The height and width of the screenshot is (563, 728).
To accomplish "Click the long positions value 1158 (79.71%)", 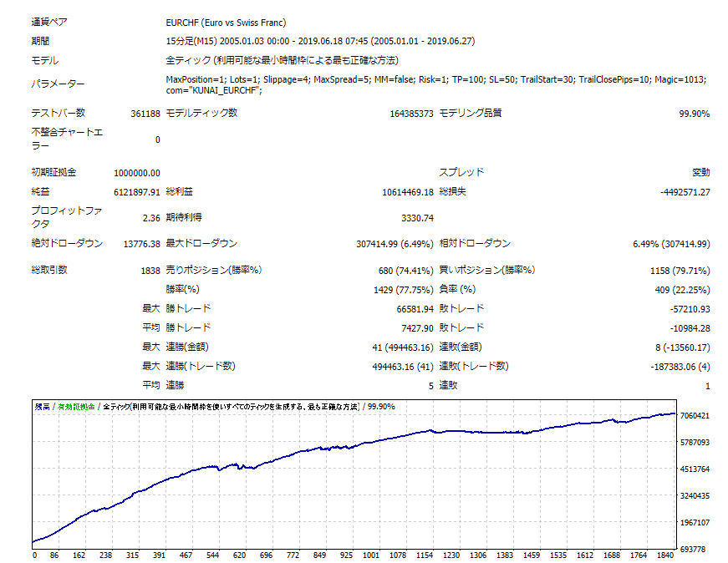I will pyautogui.click(x=680, y=271).
